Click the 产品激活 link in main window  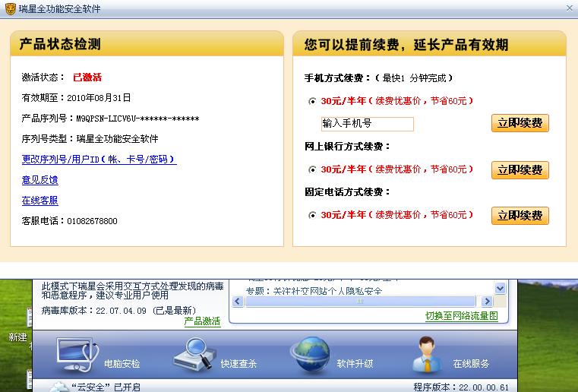[202, 321]
